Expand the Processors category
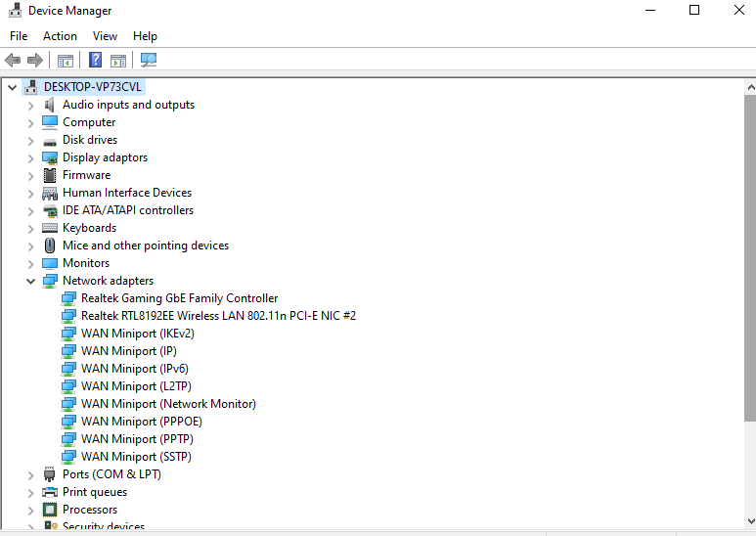This screenshot has width=756, height=536. (x=31, y=511)
